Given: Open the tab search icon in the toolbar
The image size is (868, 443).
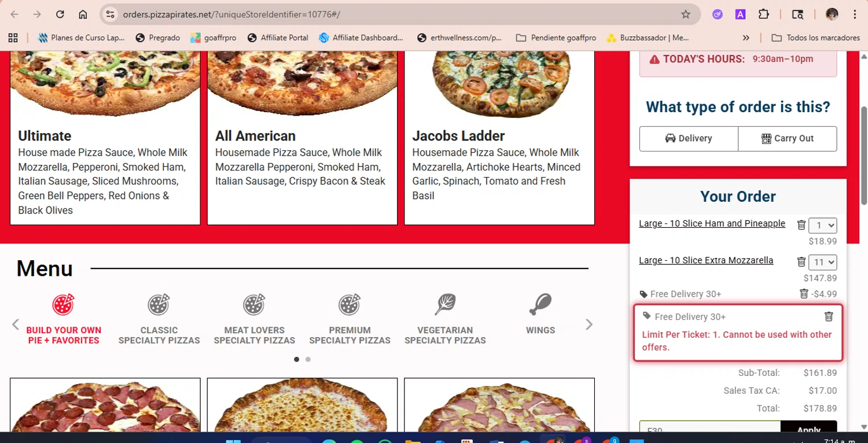Looking at the screenshot, I should click(797, 14).
